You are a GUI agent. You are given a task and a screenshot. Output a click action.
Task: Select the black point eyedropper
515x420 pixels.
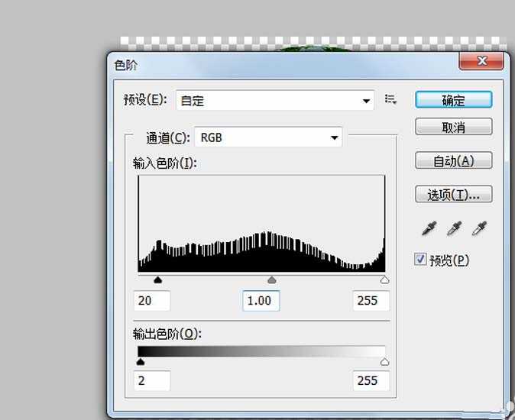point(431,228)
